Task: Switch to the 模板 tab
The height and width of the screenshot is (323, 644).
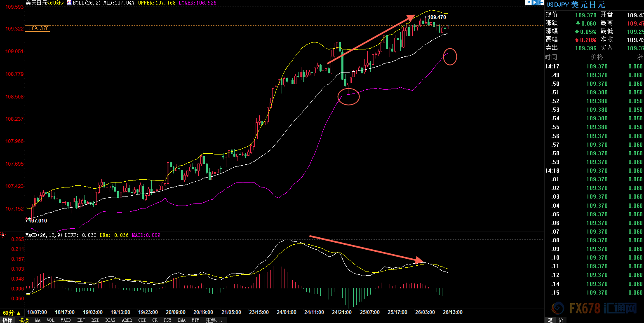Action: click(x=24, y=320)
